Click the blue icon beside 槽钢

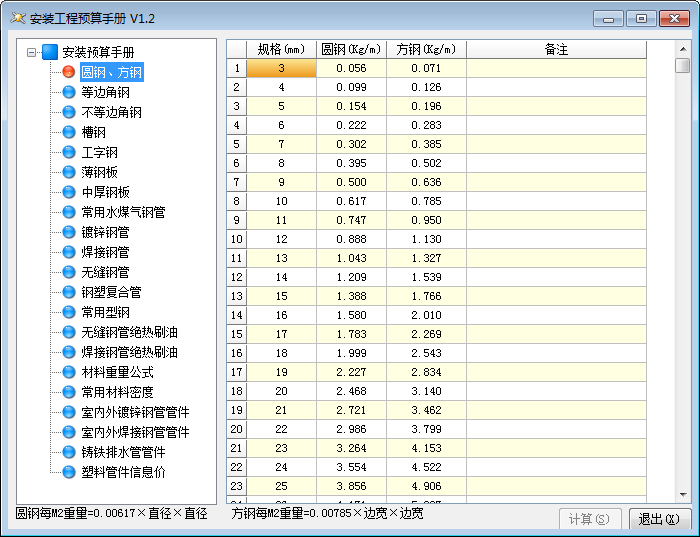pyautogui.click(x=69, y=132)
